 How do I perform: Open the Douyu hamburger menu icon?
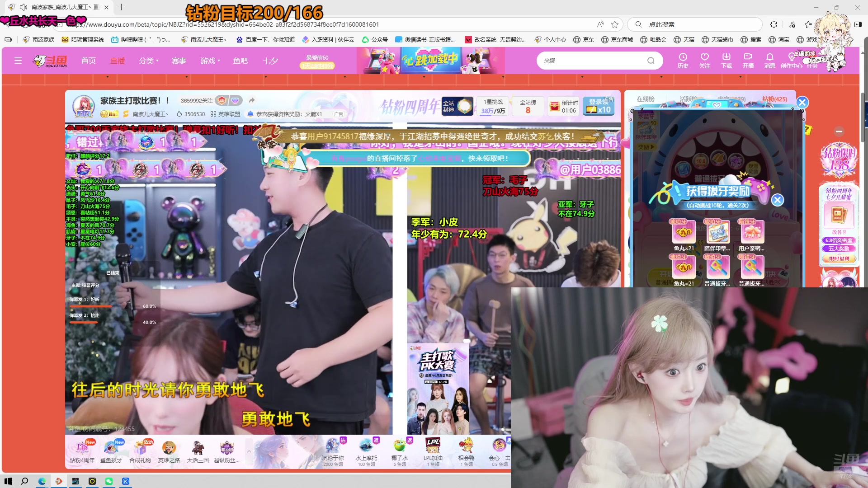(x=18, y=61)
